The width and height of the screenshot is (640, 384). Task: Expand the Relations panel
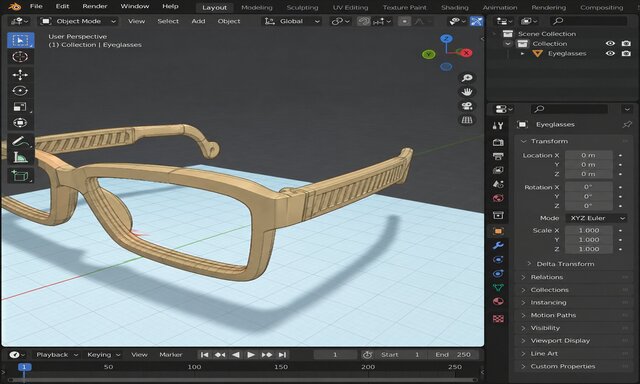click(524, 277)
